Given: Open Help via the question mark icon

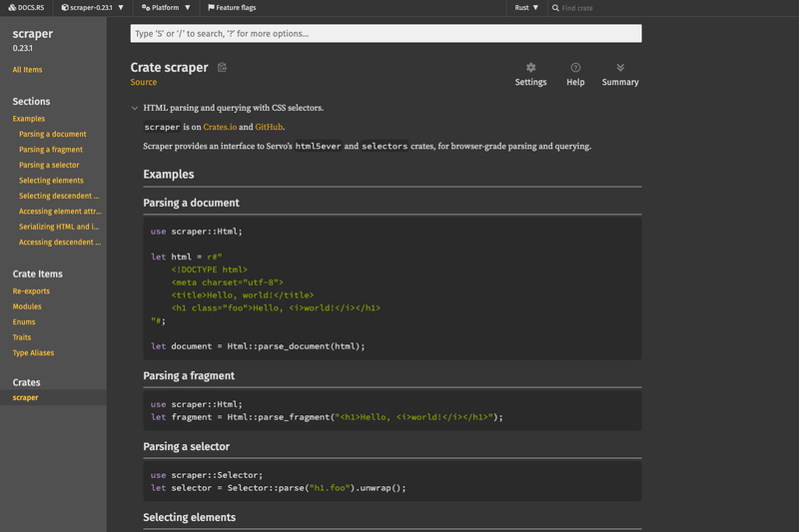Looking at the screenshot, I should click(575, 67).
